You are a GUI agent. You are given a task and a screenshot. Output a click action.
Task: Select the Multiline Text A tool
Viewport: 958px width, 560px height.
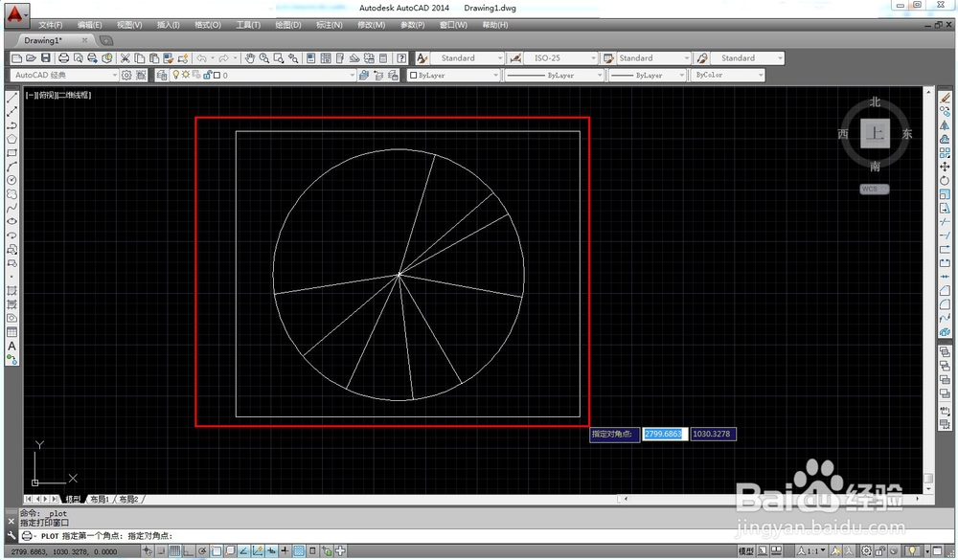click(x=11, y=347)
